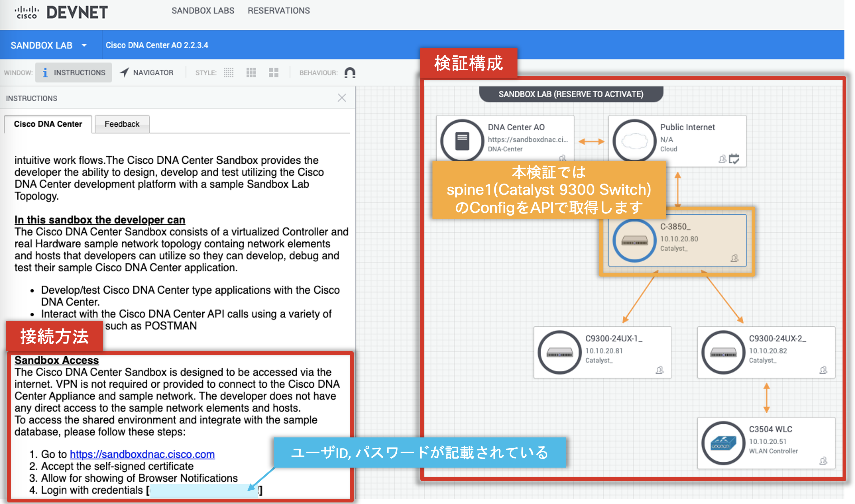Click the C9300-24UX-1 switch icon
This screenshot has height=504, width=855.
[559, 352]
